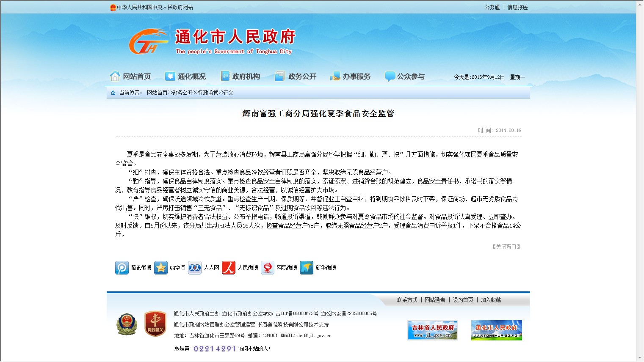Screen dimensions: 644x362
Task: Open the 网站首页 navigation menu item
Action: 130,77
